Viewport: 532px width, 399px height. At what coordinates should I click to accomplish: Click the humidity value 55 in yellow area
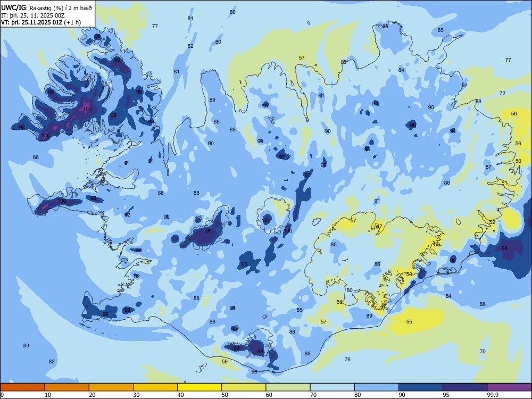pos(409,322)
